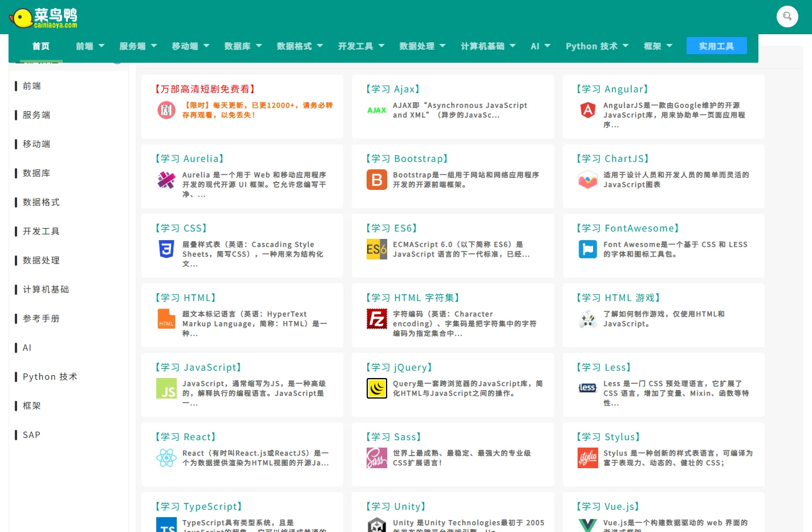This screenshot has height=532, width=812.
Task: Open the 【学习 JavaScript】 title link
Action: point(198,367)
